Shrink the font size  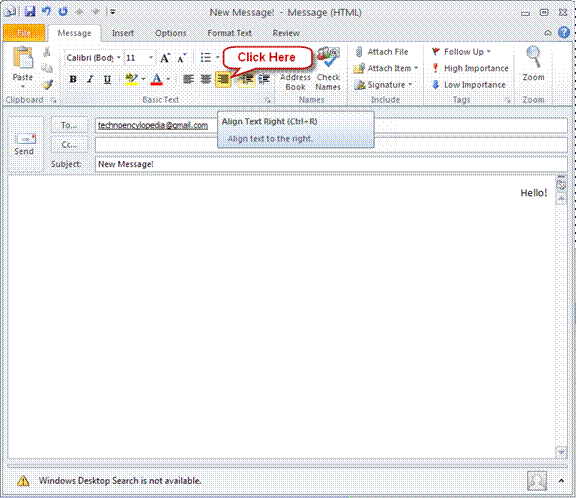click(181, 58)
